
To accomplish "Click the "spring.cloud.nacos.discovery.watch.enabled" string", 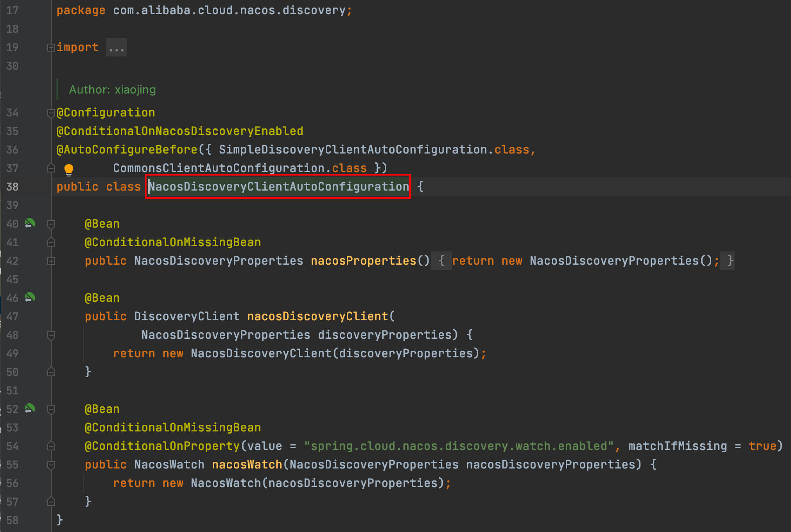I will tap(459, 446).
